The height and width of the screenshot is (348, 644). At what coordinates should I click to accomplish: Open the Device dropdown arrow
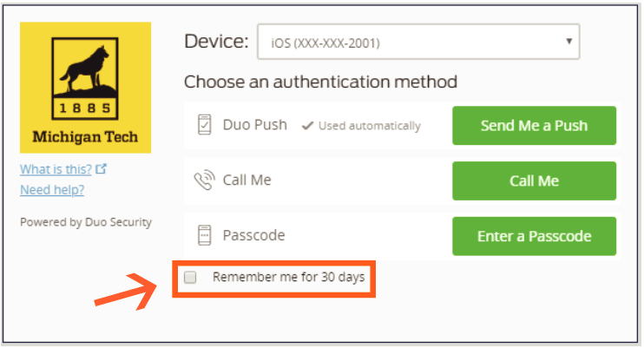point(568,42)
